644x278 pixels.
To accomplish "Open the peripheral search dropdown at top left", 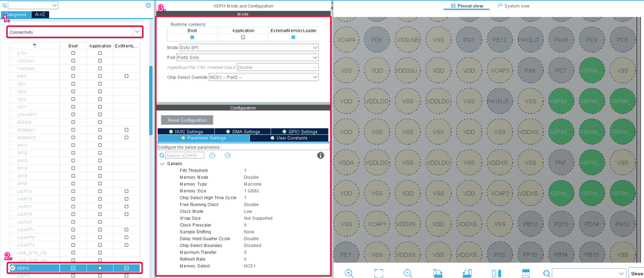I will (55, 5).
